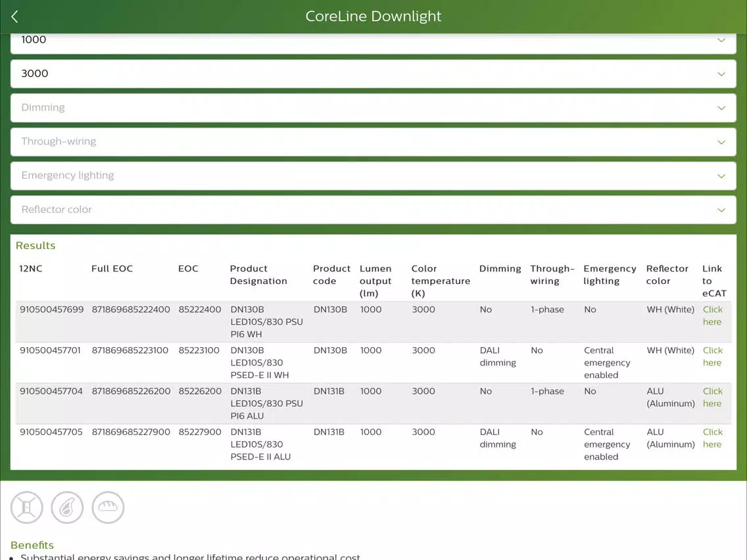Select the Results section heading

click(x=36, y=246)
